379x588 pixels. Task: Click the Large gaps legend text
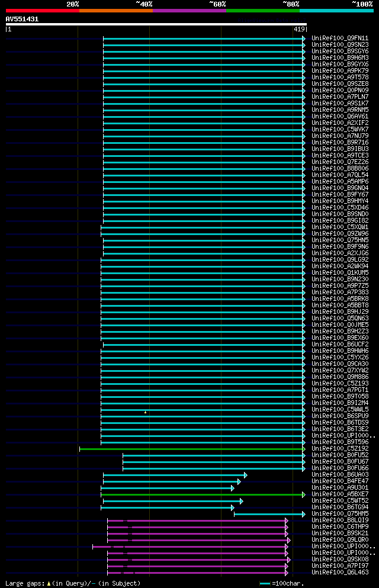(73, 584)
